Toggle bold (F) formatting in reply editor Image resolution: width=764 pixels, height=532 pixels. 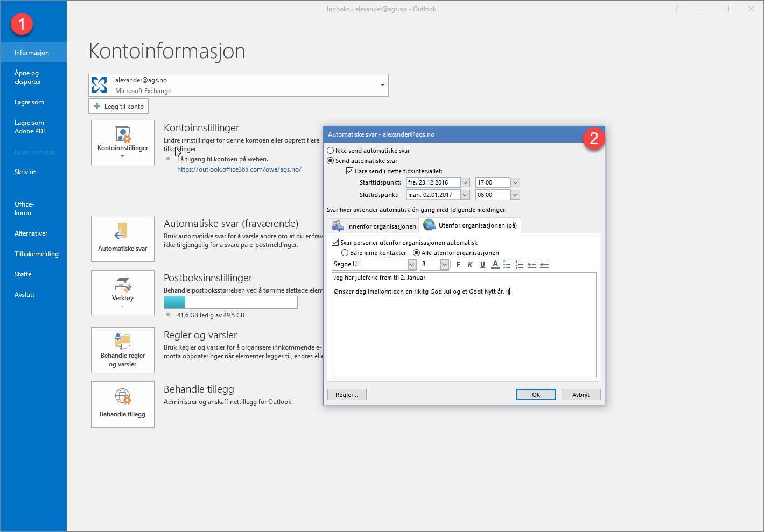click(458, 264)
